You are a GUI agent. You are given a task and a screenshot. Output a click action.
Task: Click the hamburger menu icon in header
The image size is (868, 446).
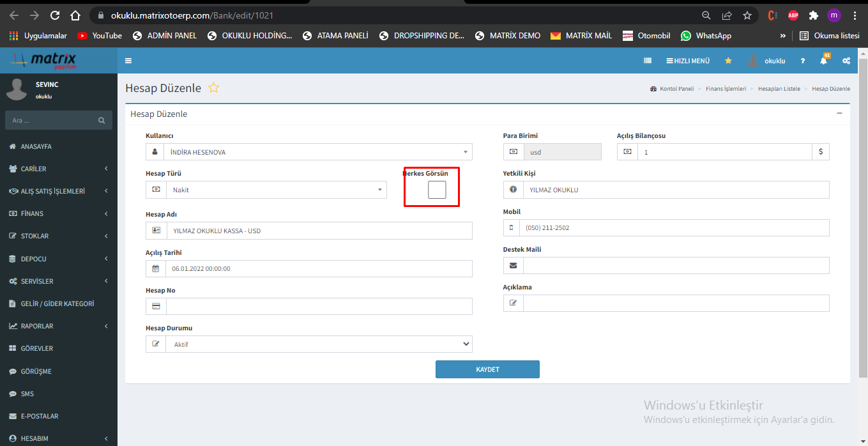[x=128, y=61]
